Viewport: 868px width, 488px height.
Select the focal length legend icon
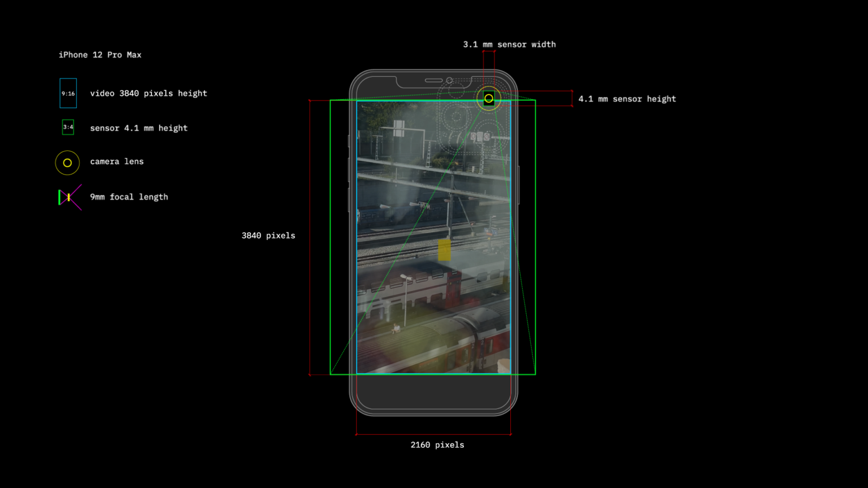(70, 197)
